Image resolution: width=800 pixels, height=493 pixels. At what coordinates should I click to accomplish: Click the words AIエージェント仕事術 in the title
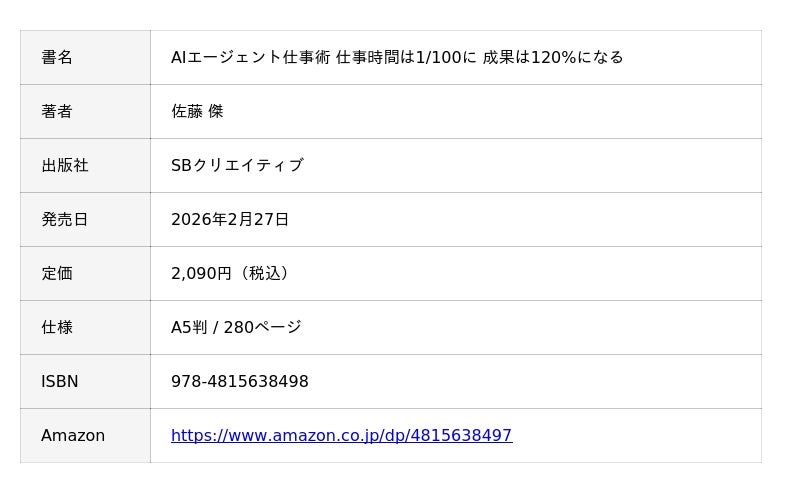point(251,58)
